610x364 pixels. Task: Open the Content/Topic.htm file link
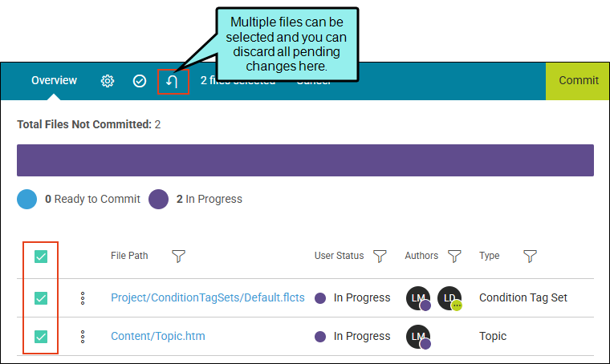(x=157, y=336)
